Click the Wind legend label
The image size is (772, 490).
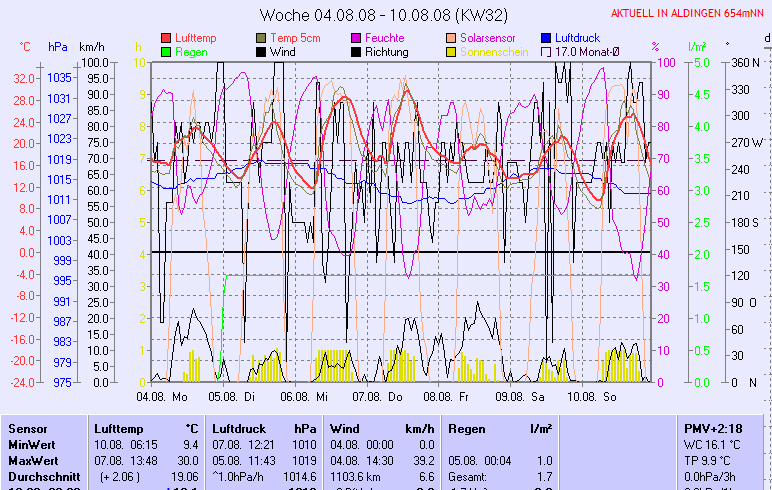point(285,52)
